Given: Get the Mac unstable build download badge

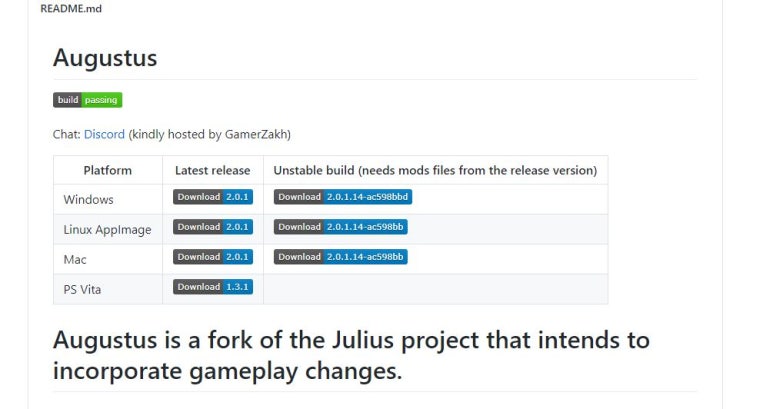Looking at the screenshot, I should coord(340,257).
